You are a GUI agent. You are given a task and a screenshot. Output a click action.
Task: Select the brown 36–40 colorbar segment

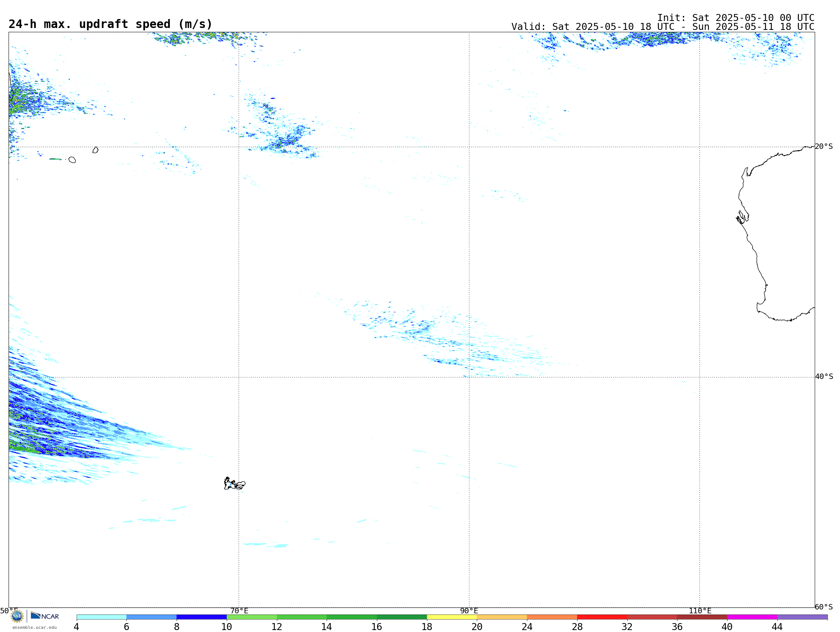point(702,617)
